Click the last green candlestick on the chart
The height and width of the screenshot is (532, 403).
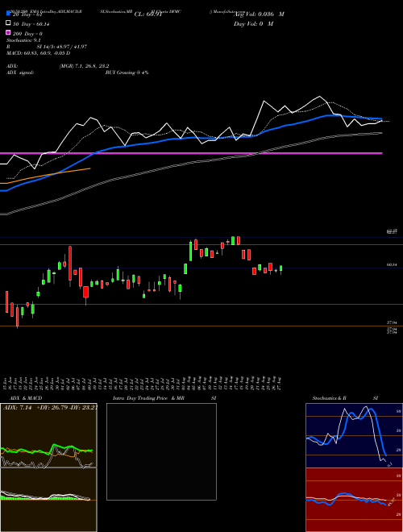(x=280, y=268)
